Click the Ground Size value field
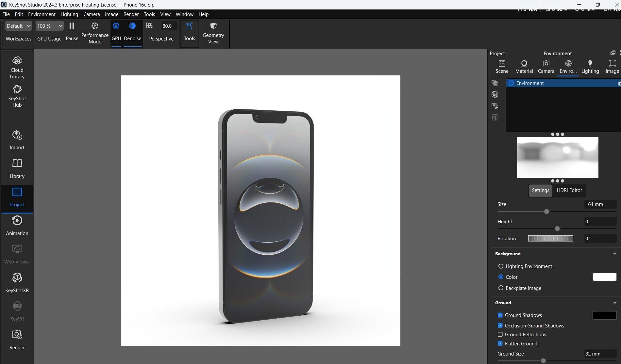 [x=600, y=354]
